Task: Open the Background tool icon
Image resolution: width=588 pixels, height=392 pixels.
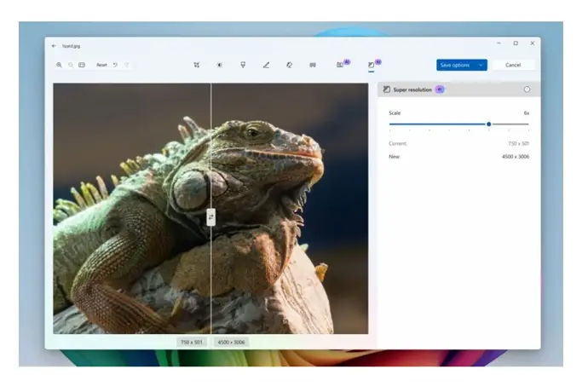Action: tap(313, 65)
